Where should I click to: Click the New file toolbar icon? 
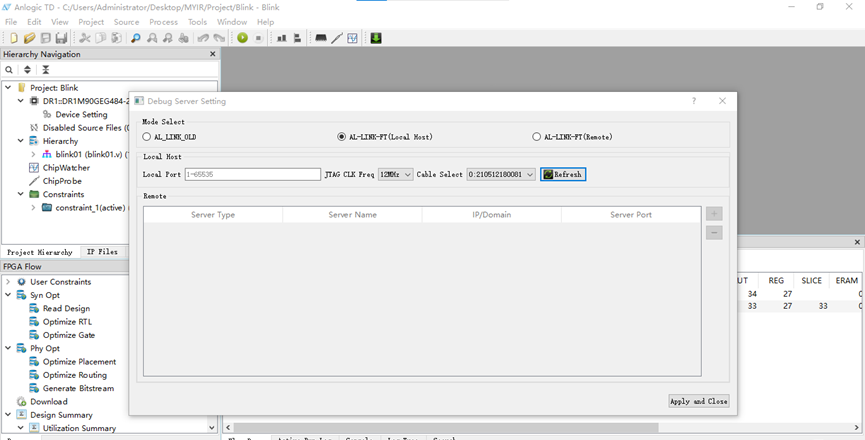pos(14,38)
